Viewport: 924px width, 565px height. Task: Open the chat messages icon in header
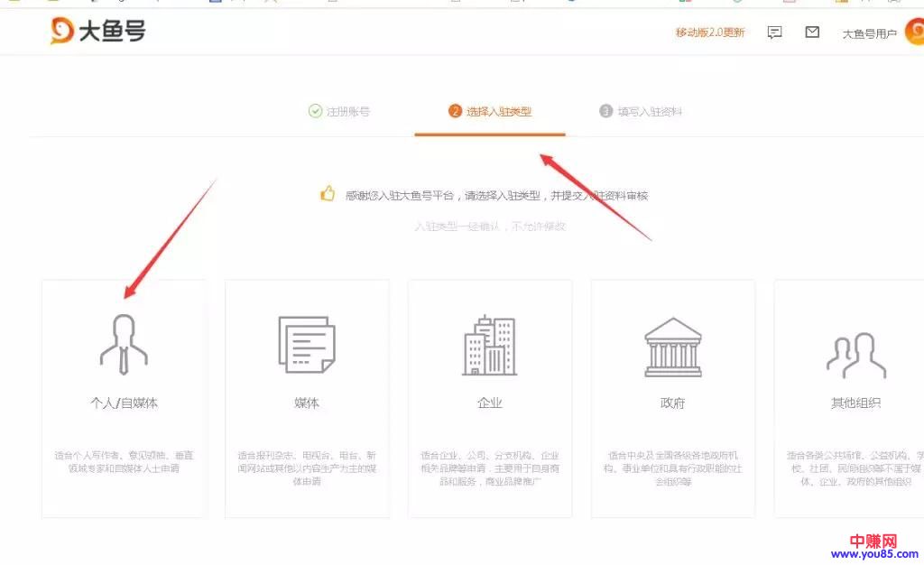tap(774, 32)
